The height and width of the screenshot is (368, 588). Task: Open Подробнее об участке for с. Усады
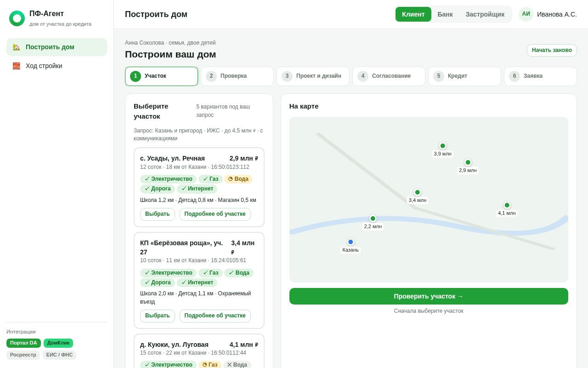(x=215, y=214)
